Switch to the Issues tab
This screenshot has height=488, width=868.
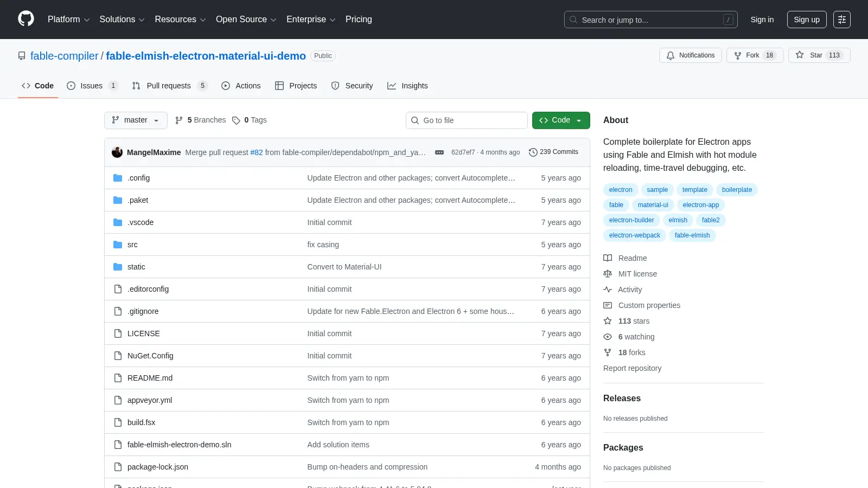point(92,86)
